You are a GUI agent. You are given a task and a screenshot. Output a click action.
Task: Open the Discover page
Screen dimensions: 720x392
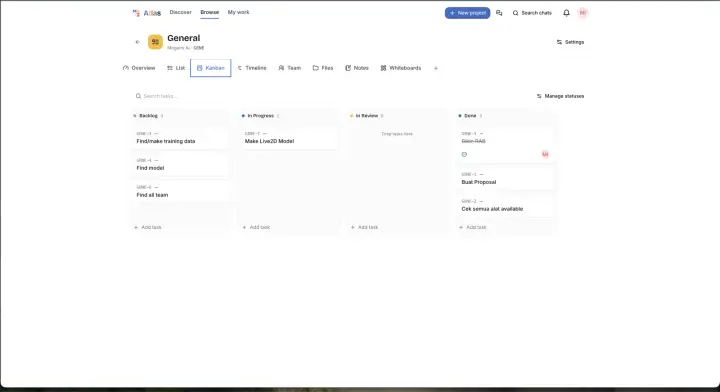(180, 12)
